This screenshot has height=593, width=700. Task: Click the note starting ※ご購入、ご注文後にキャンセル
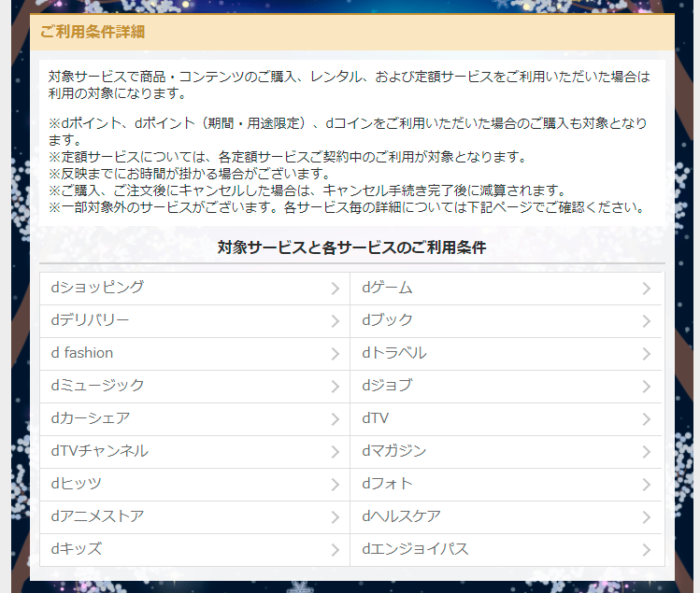point(307,191)
